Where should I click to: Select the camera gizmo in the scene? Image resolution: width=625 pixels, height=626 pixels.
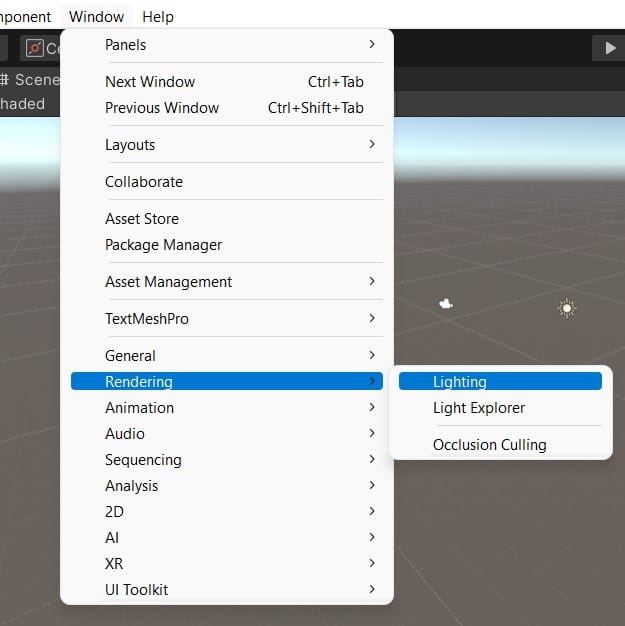pos(446,304)
